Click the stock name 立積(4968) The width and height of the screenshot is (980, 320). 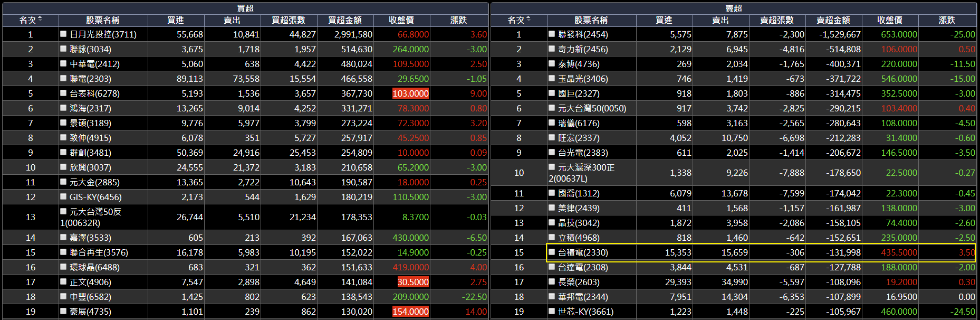(x=579, y=238)
